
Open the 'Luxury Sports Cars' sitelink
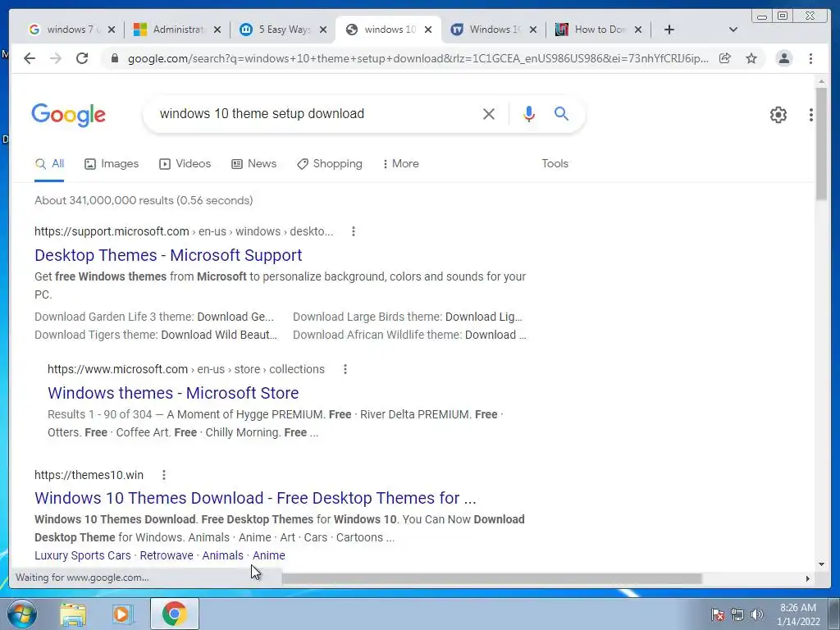[83, 555]
